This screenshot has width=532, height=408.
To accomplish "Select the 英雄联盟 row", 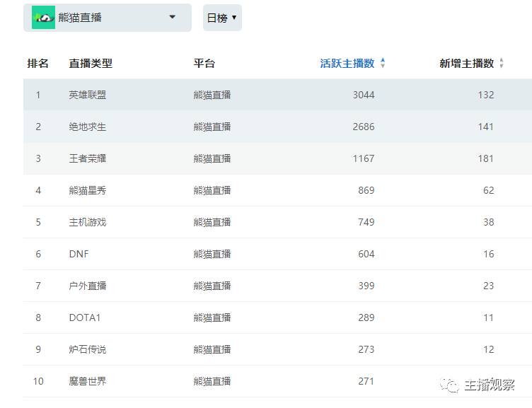I will [x=88, y=95].
